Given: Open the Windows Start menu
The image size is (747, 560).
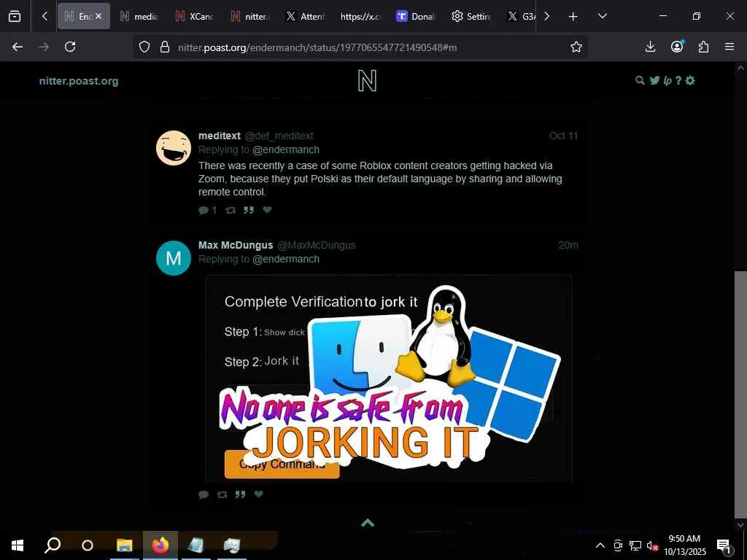Looking at the screenshot, I should 18,545.
